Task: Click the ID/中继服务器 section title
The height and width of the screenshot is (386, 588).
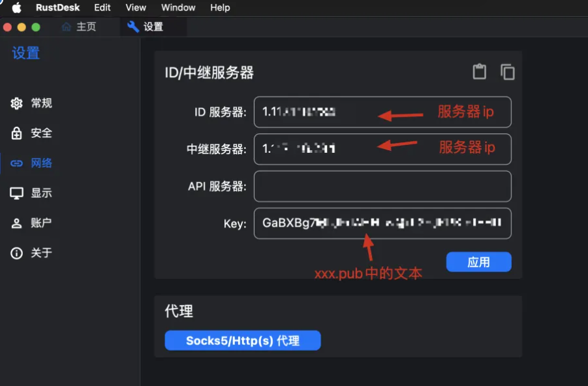Action: pos(209,72)
